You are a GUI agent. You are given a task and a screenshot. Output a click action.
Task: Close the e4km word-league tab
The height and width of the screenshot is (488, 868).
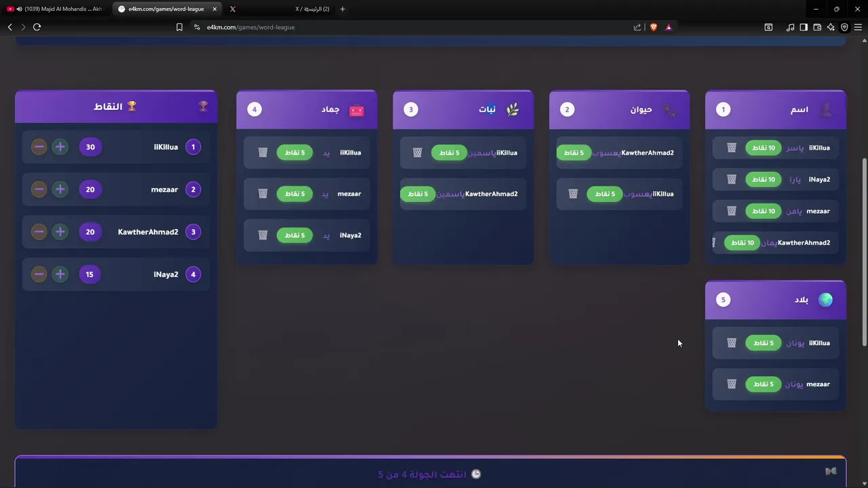coord(215,9)
